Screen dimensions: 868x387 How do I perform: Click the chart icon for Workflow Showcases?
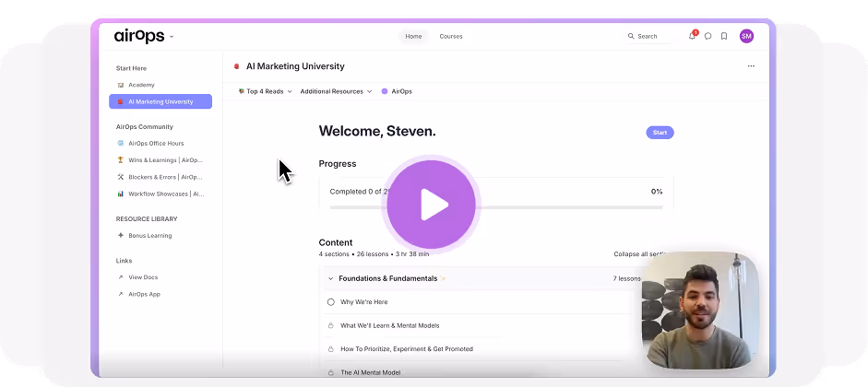click(x=121, y=194)
